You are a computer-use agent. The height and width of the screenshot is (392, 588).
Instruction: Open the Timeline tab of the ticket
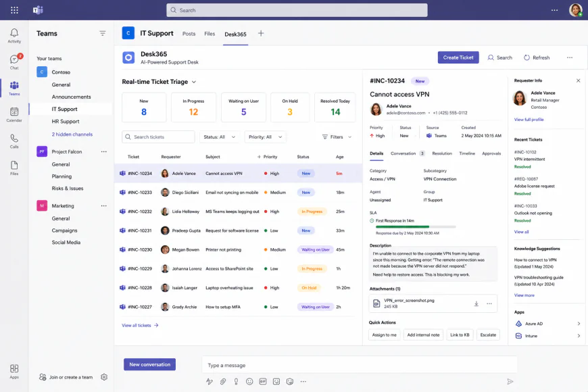tap(467, 153)
